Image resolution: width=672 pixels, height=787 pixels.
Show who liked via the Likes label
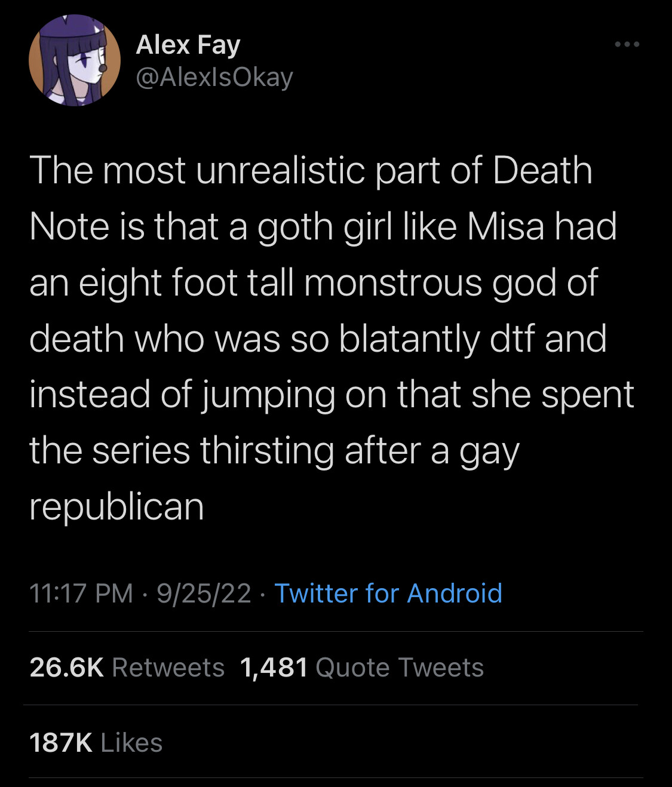[131, 743]
